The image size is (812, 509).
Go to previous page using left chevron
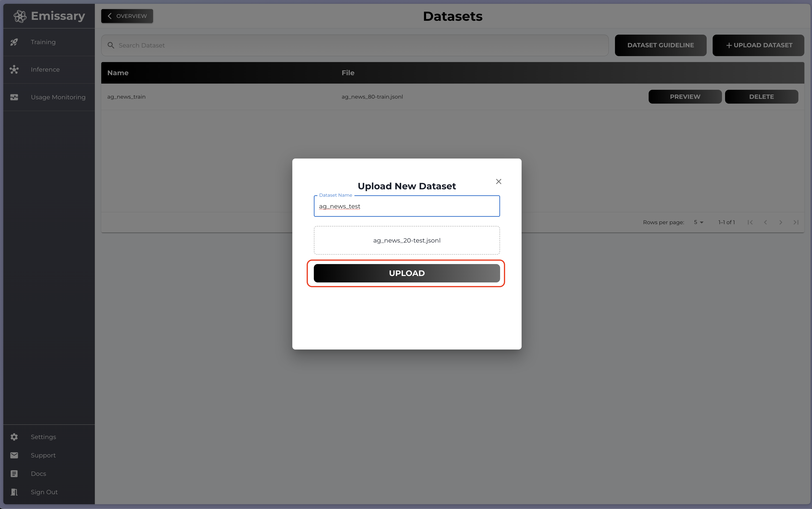coord(765,222)
